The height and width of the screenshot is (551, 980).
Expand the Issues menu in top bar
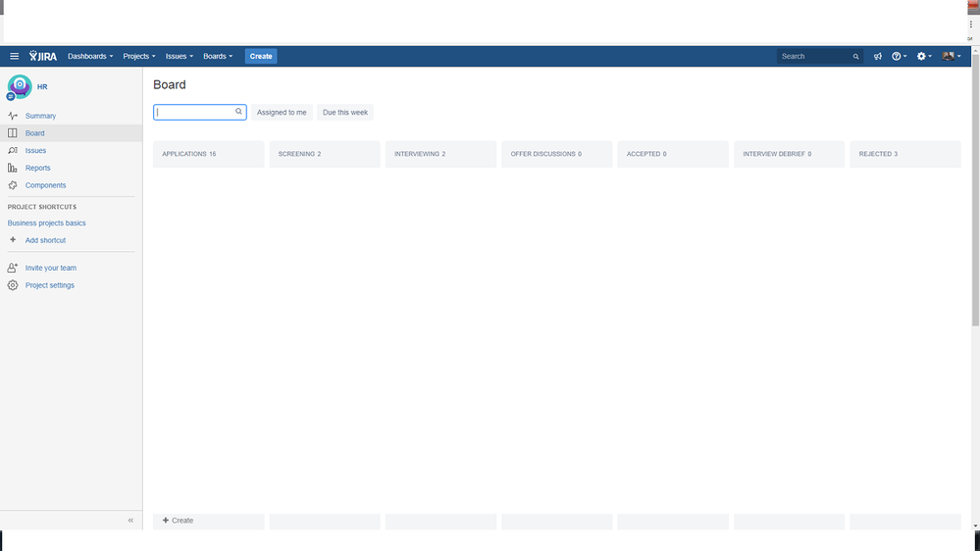[x=179, y=56]
